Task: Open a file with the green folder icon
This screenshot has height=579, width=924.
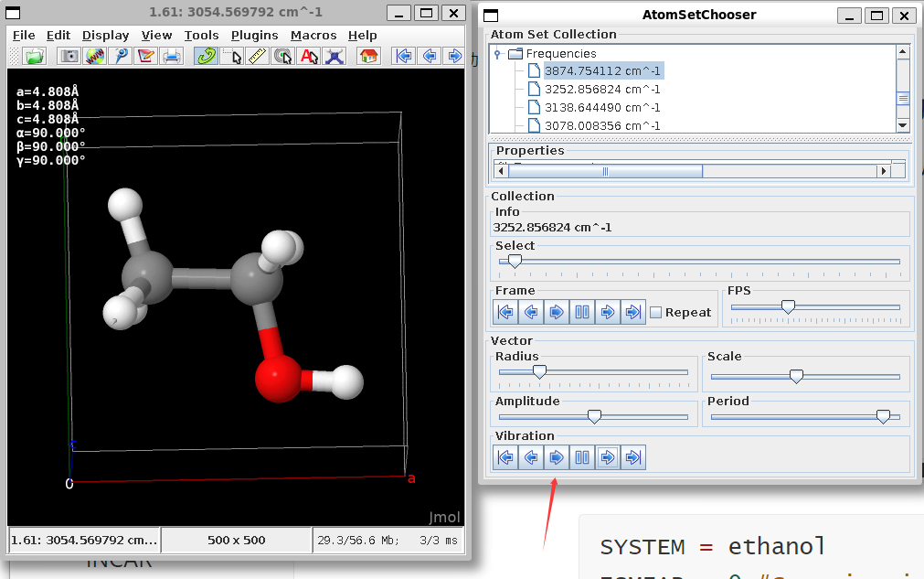Action: (x=35, y=56)
